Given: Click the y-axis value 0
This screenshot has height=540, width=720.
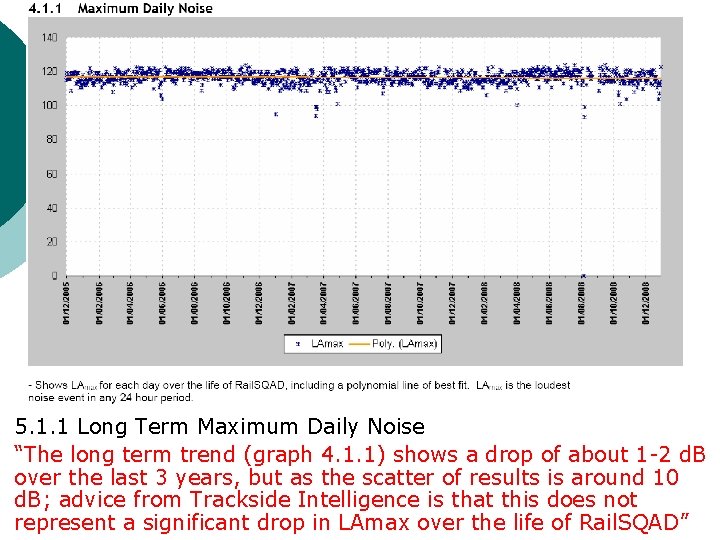Looking at the screenshot, I should pyautogui.click(x=55, y=276).
